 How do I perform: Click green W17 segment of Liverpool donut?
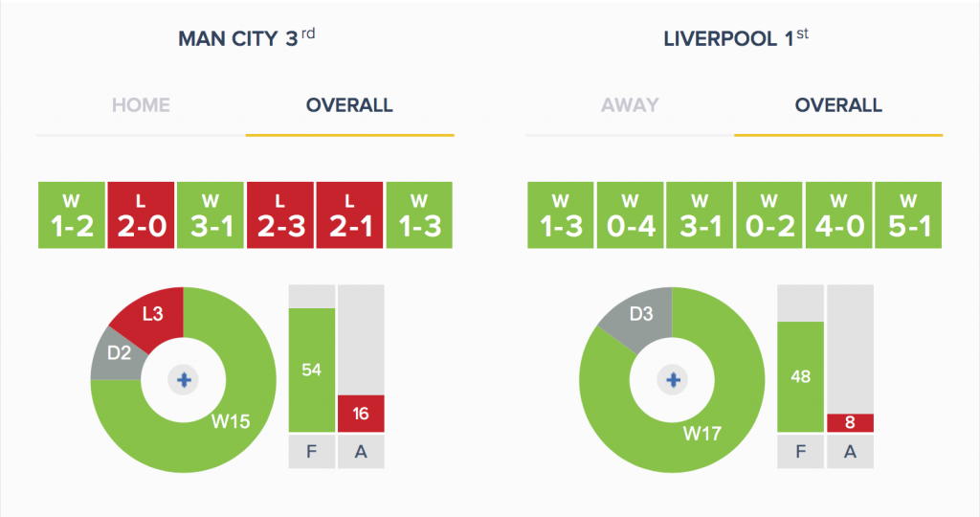tap(702, 434)
